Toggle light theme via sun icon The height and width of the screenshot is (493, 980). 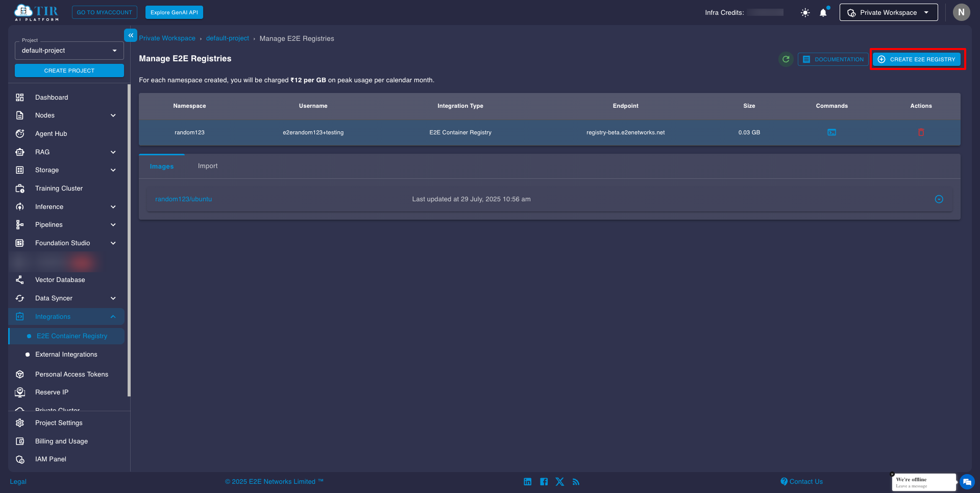pos(804,12)
